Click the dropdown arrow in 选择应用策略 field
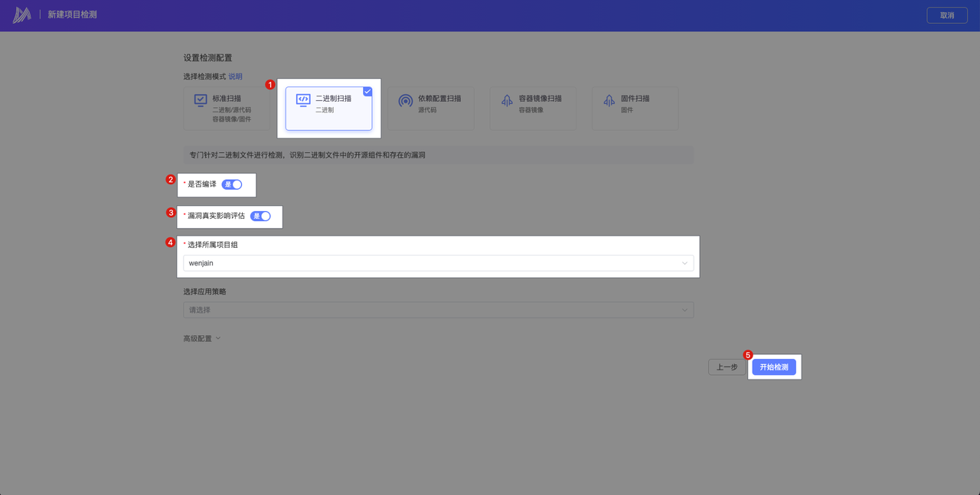The image size is (980, 495). click(684, 310)
